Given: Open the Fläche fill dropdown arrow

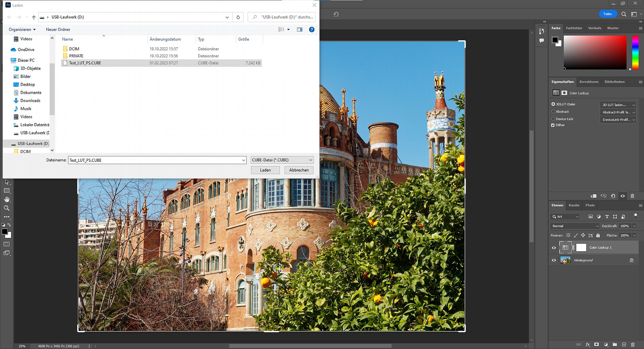Looking at the screenshot, I should point(634,235).
